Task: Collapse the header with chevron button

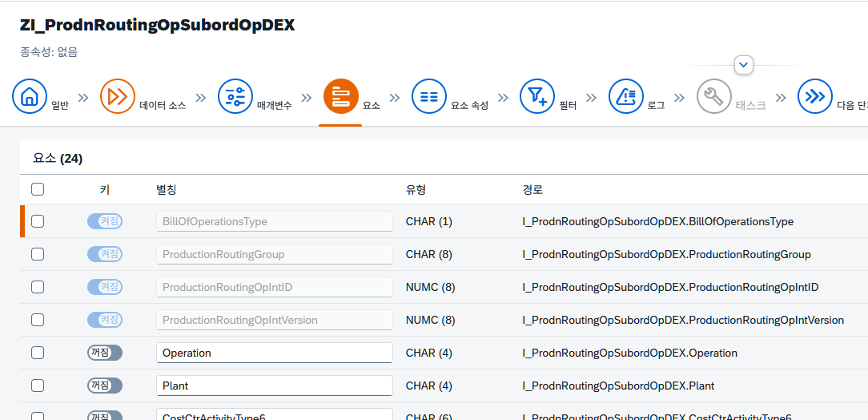Action: 743,65
